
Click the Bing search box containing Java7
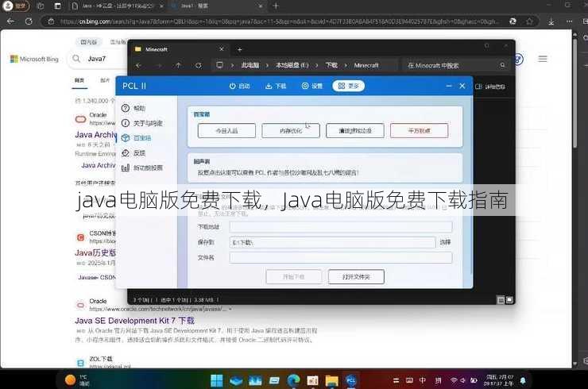point(99,59)
